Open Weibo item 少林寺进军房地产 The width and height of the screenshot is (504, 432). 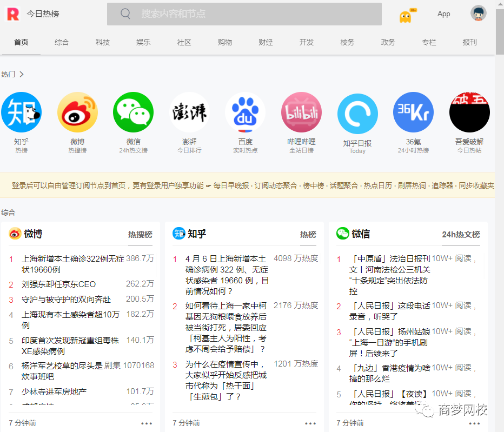click(54, 391)
